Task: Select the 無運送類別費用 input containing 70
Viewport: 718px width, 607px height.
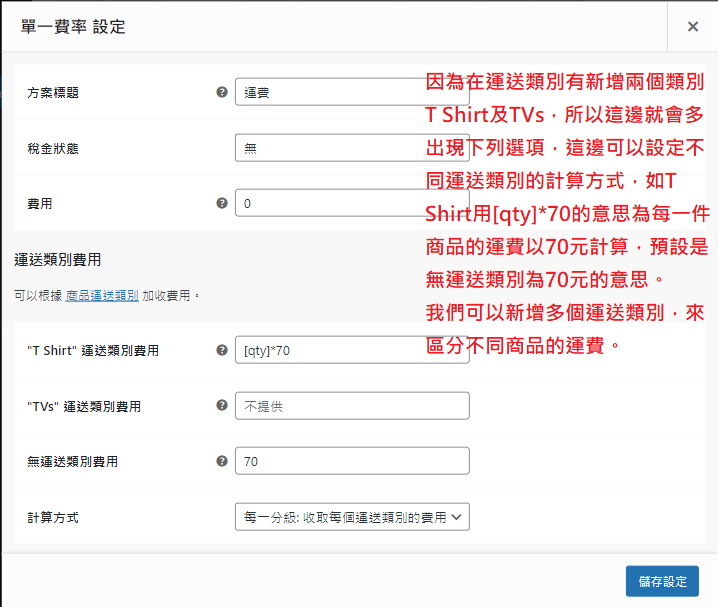Action: 351,461
